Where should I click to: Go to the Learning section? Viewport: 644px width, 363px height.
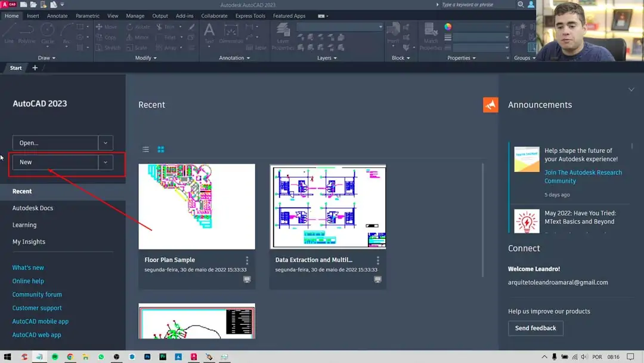click(24, 225)
